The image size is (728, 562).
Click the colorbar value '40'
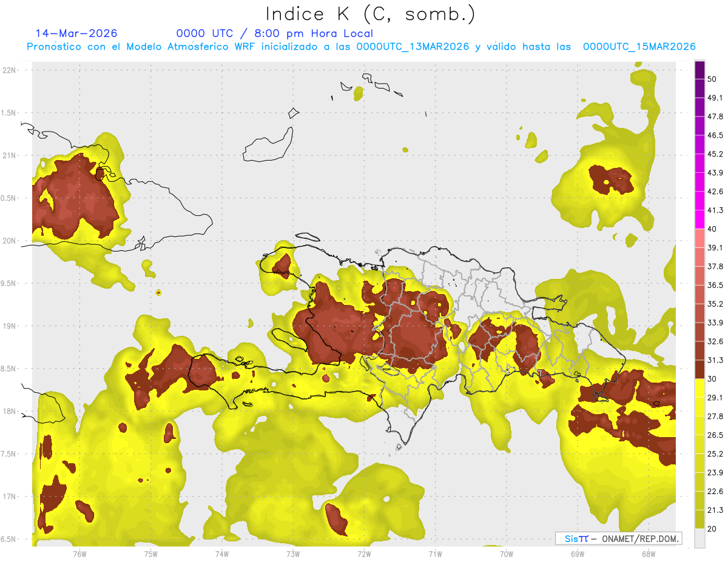[x=712, y=229]
